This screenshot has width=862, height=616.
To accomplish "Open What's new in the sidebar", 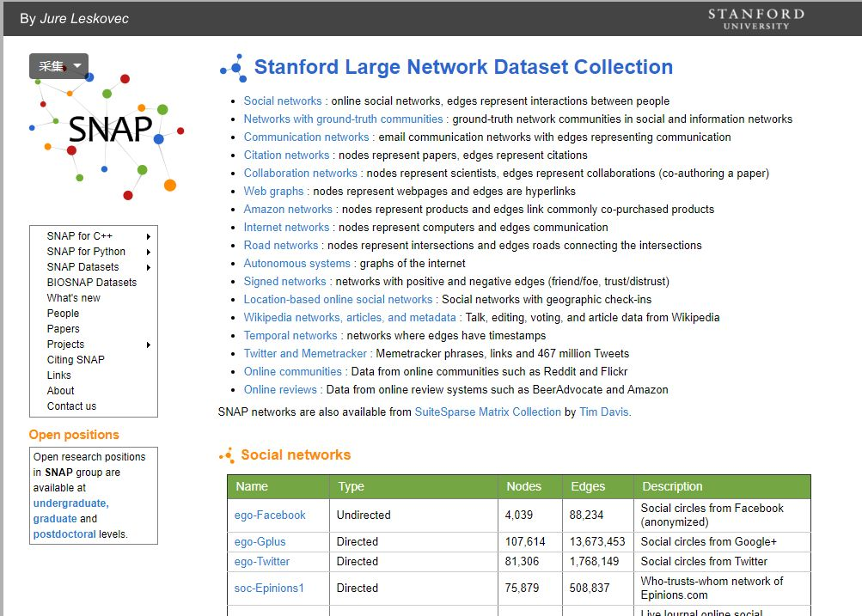I will click(74, 297).
